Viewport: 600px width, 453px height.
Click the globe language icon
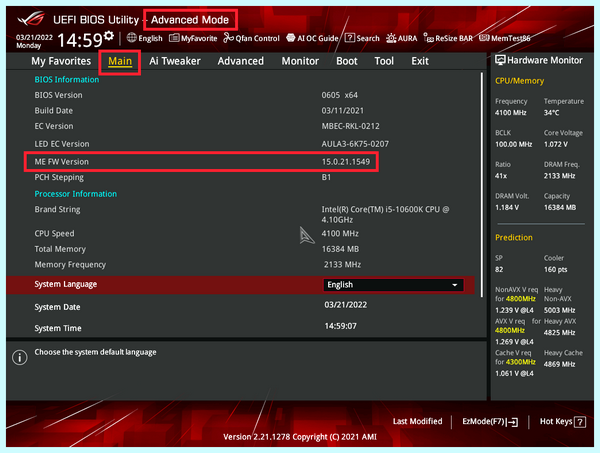click(131, 37)
